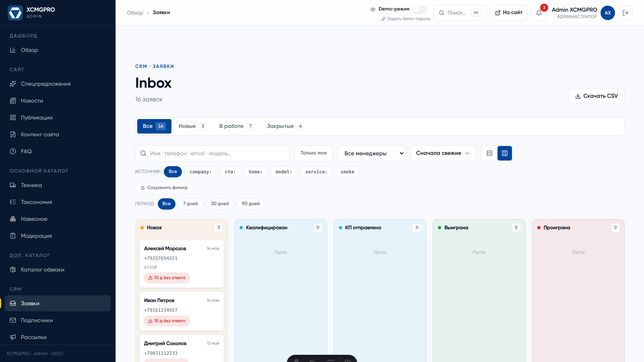Open FAQ in sidebar
The height and width of the screenshot is (362, 644).
58,151
